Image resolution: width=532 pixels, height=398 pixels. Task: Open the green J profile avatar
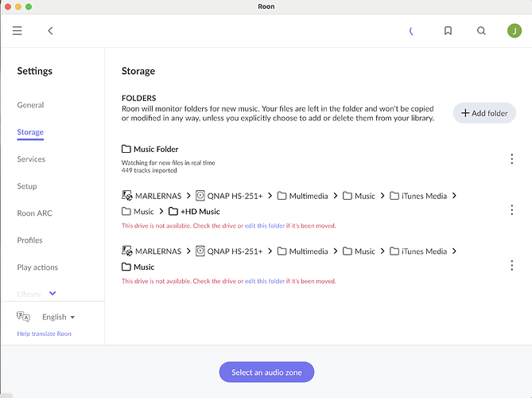(515, 31)
